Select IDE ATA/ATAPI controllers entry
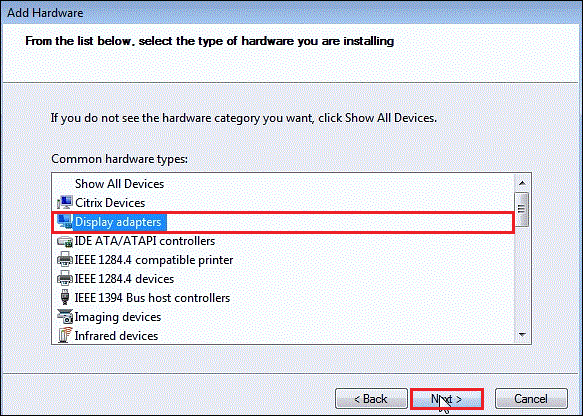Viewport: 583px width, 416px height. click(145, 241)
